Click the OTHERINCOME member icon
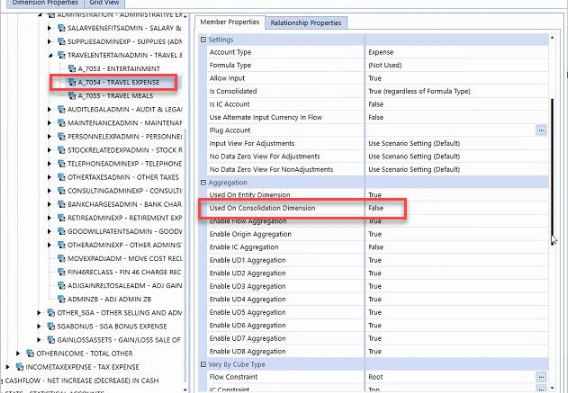 (30, 353)
